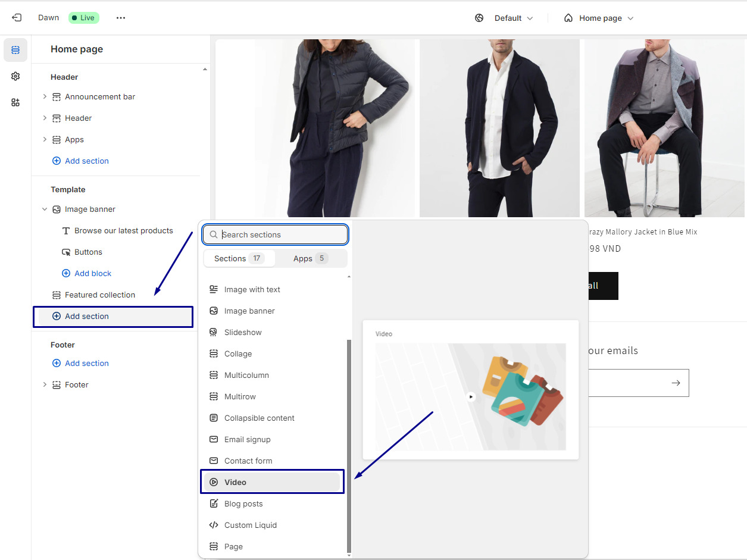Select the Sections sidebar icon
Screen dimensions: 747x560
click(15, 50)
